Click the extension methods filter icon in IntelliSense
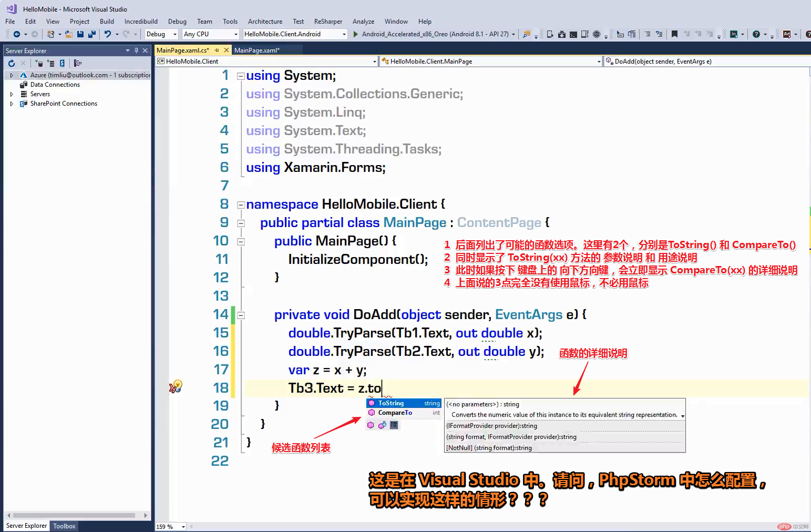Screen dimensions: 811x532 click(382, 425)
